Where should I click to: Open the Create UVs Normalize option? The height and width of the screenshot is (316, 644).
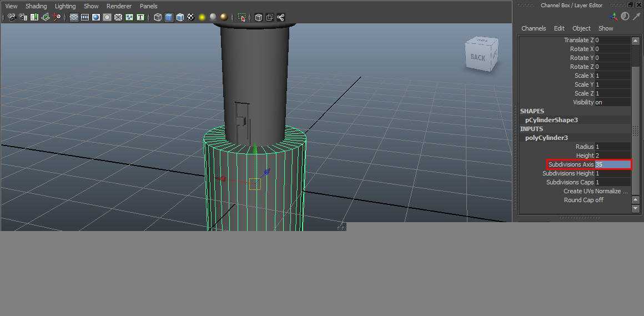tap(596, 191)
